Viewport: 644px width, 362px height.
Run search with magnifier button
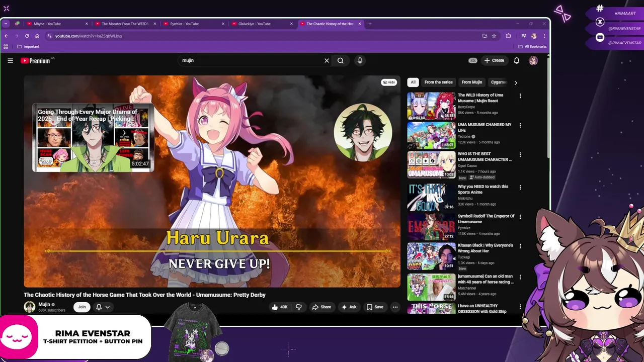[341, 60]
